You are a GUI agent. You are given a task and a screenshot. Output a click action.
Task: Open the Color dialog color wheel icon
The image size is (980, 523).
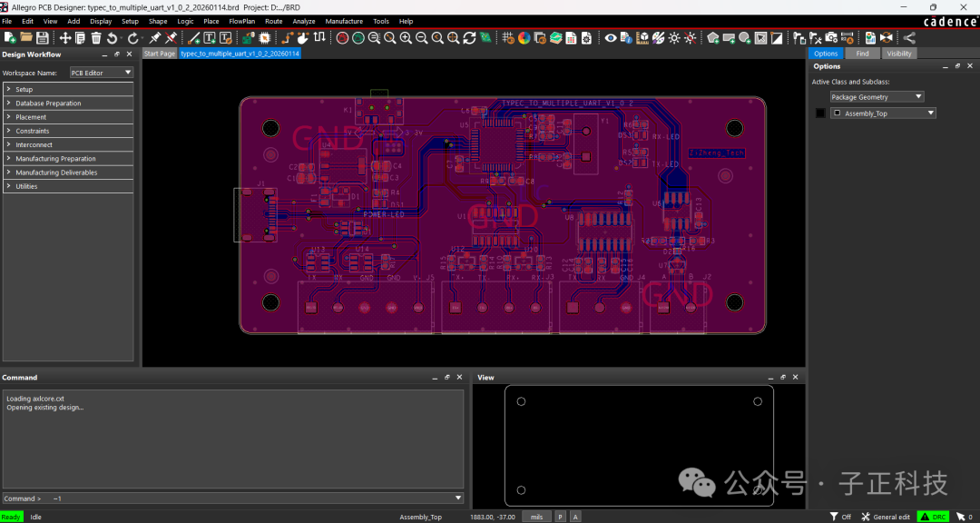click(x=524, y=37)
